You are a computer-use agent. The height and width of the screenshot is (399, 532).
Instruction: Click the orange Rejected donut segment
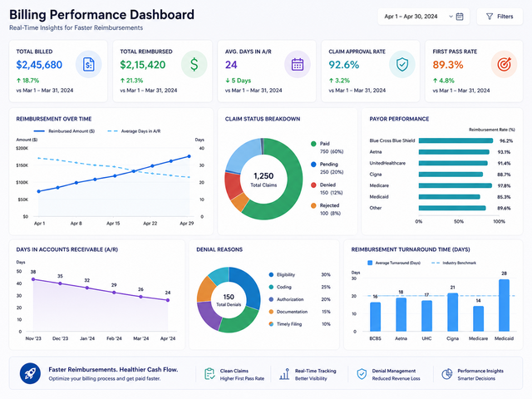point(240,202)
